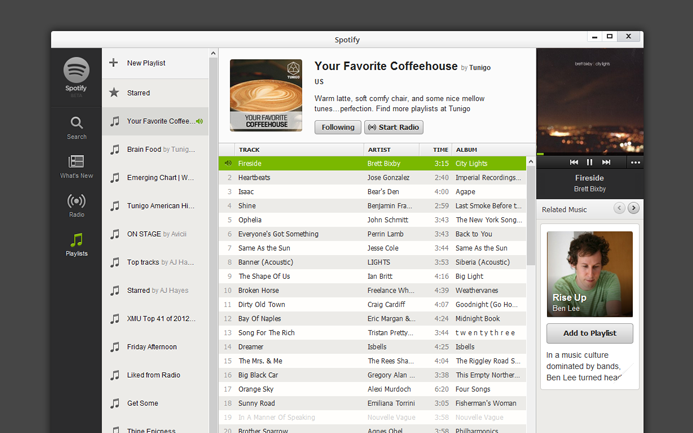Image resolution: width=693 pixels, height=433 pixels.
Task: Toggle the Following button
Action: [338, 127]
